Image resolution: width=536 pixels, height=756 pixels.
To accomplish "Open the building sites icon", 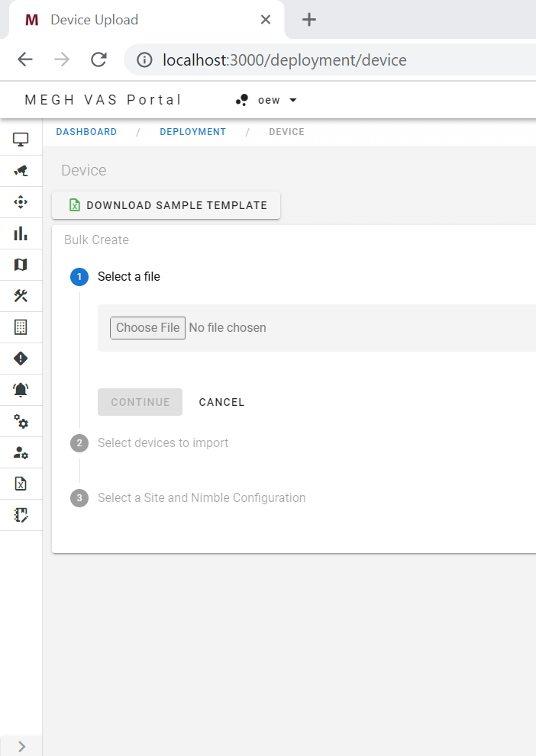I will [x=21, y=327].
